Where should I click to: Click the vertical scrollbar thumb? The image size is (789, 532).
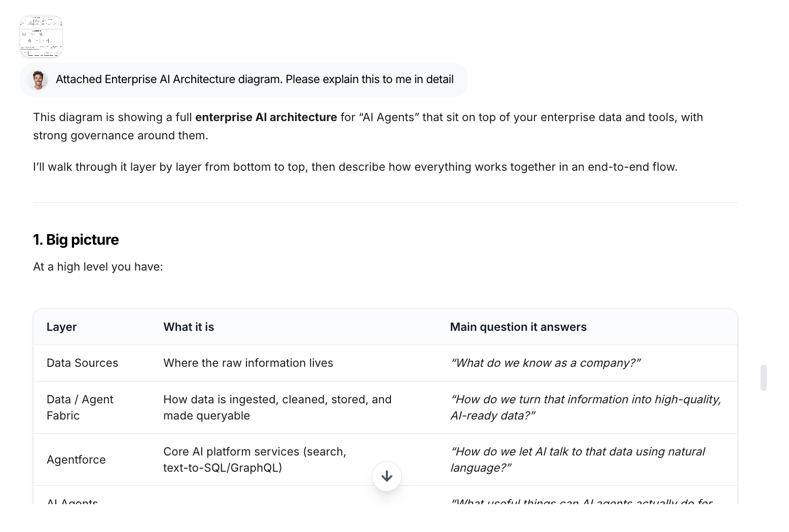pos(763,377)
